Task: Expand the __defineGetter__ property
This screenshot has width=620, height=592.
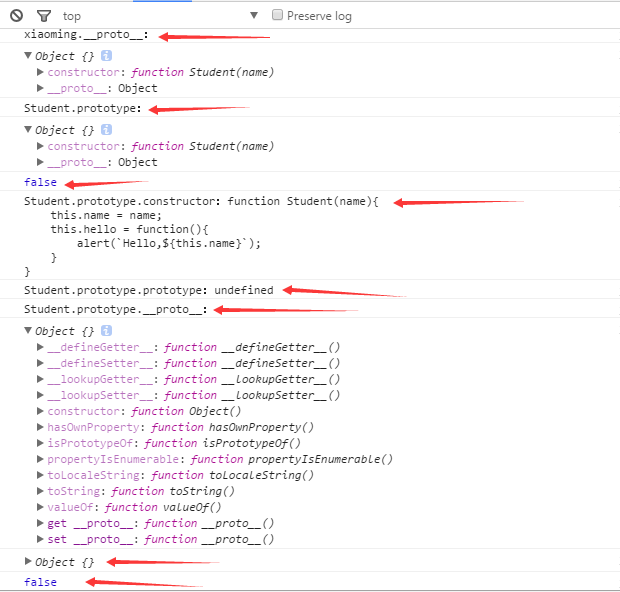Action: [x=40, y=347]
